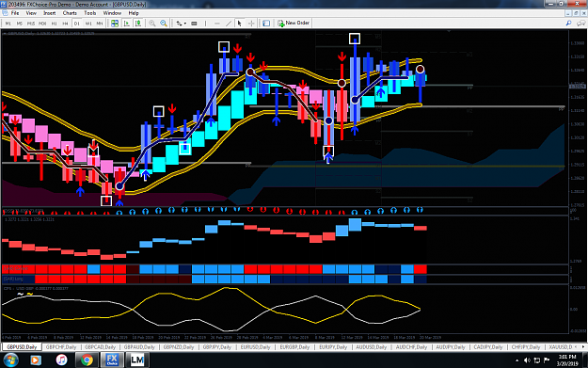Switch to the M15 timeframe
Viewport: 588px width, 368px height.
31,24
